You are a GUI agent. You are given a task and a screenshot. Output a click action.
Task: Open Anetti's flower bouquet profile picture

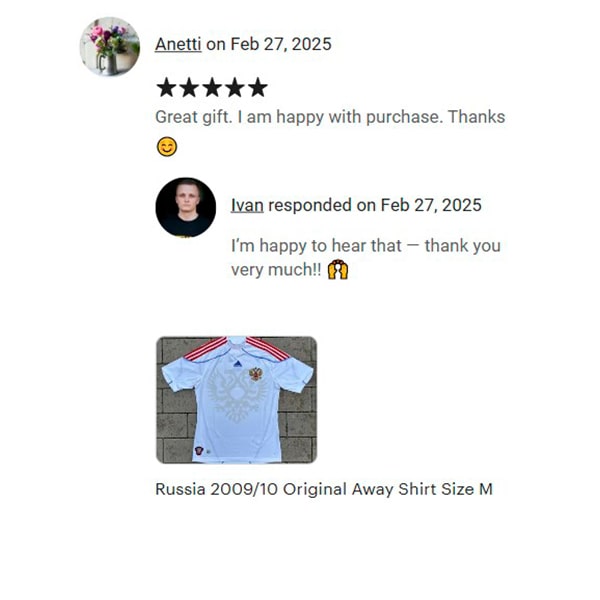[110, 46]
